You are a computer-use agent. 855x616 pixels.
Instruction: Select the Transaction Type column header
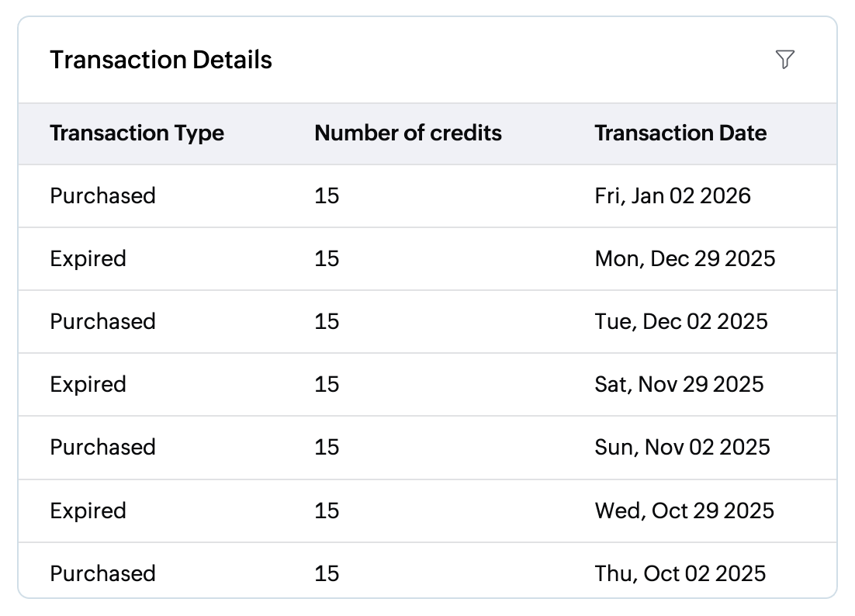[137, 133]
